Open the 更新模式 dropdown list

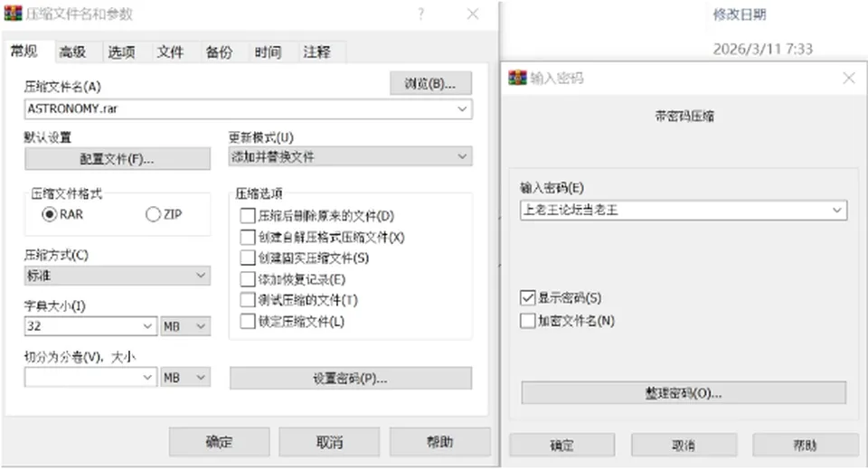coord(351,157)
